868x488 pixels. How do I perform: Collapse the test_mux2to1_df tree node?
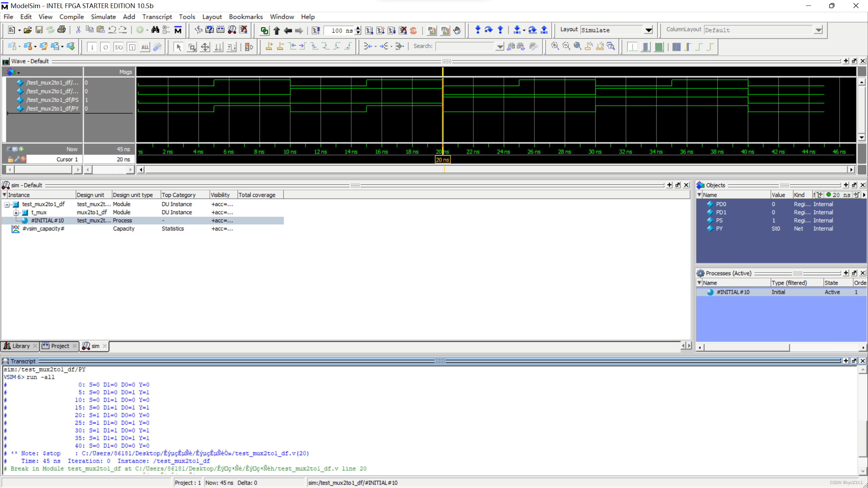[7, 204]
